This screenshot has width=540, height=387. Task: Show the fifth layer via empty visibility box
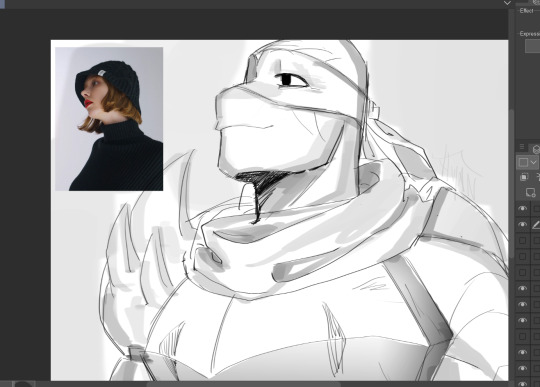click(522, 272)
